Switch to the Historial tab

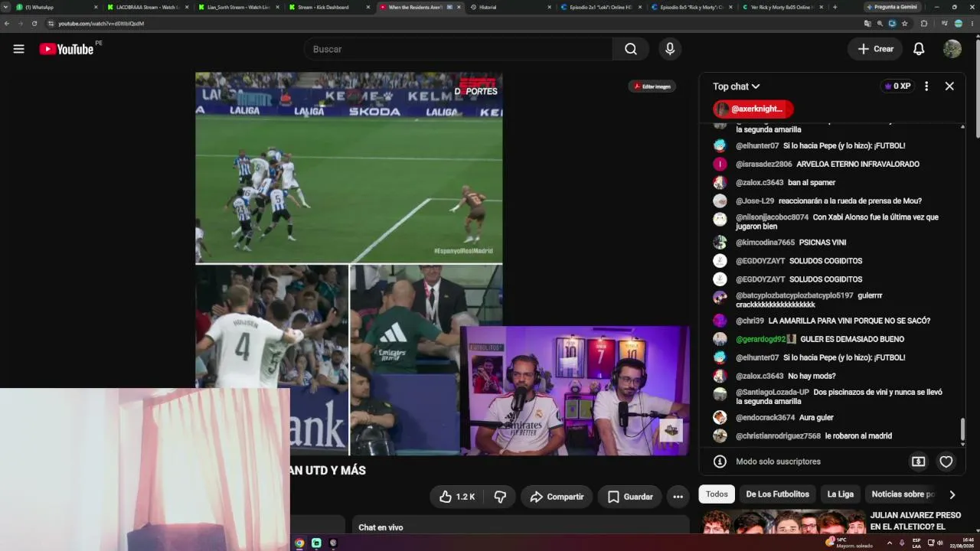click(510, 7)
